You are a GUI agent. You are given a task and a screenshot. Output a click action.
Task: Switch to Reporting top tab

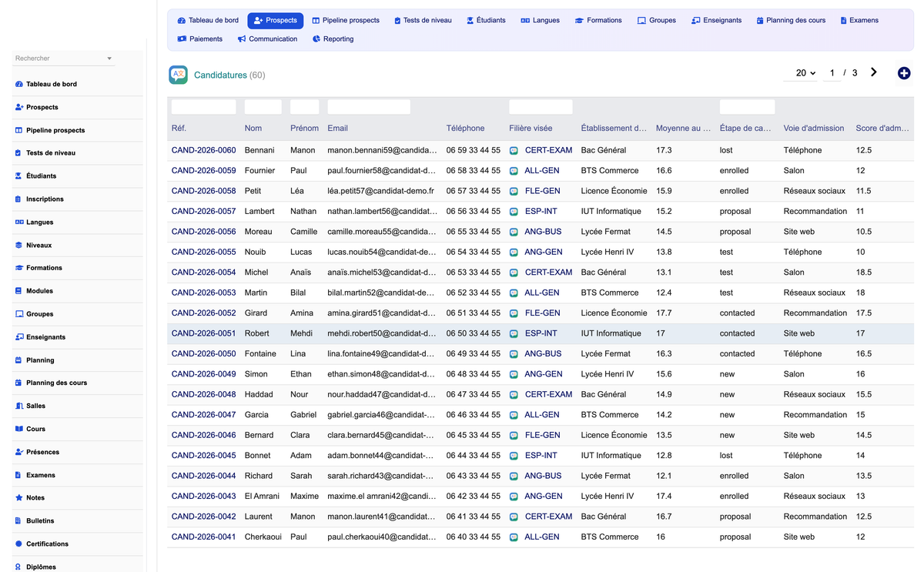333,39
